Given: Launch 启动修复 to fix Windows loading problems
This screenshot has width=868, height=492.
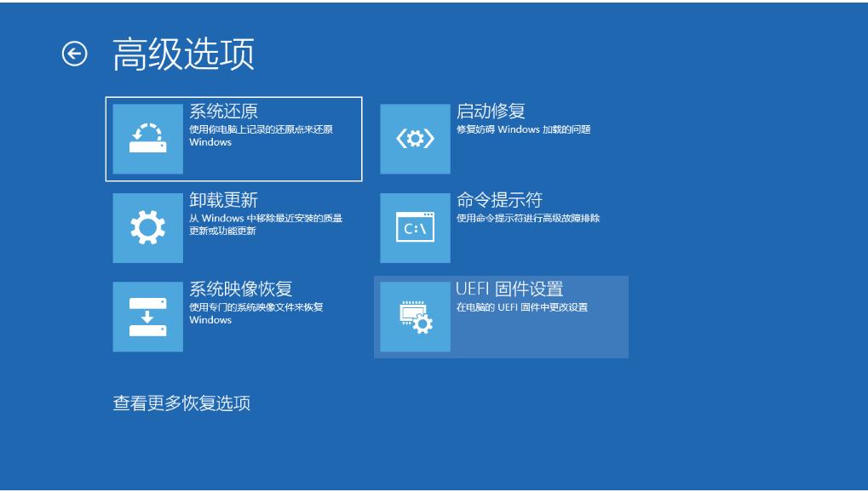Looking at the screenshot, I should pyautogui.click(x=503, y=138).
